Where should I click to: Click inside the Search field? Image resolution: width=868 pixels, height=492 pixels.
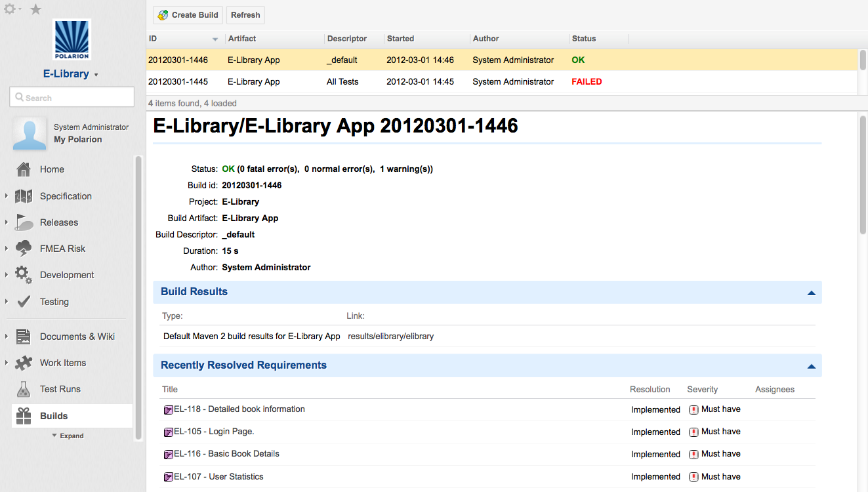click(x=72, y=96)
